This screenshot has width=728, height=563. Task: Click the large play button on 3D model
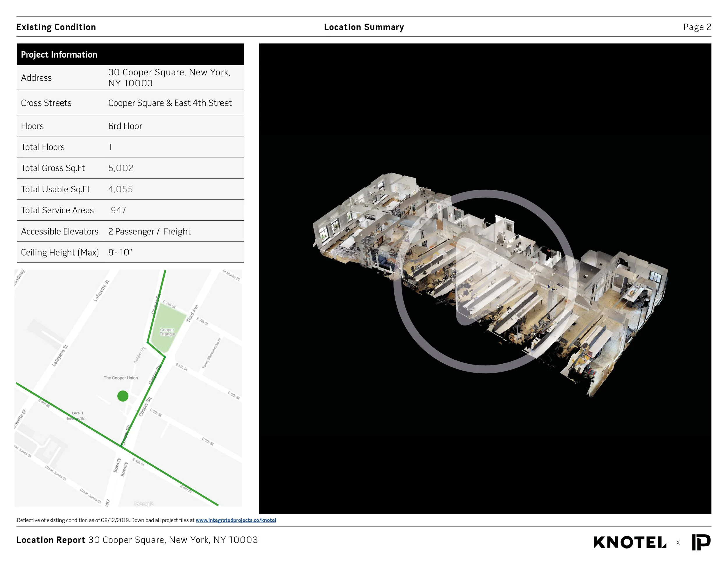click(x=485, y=281)
